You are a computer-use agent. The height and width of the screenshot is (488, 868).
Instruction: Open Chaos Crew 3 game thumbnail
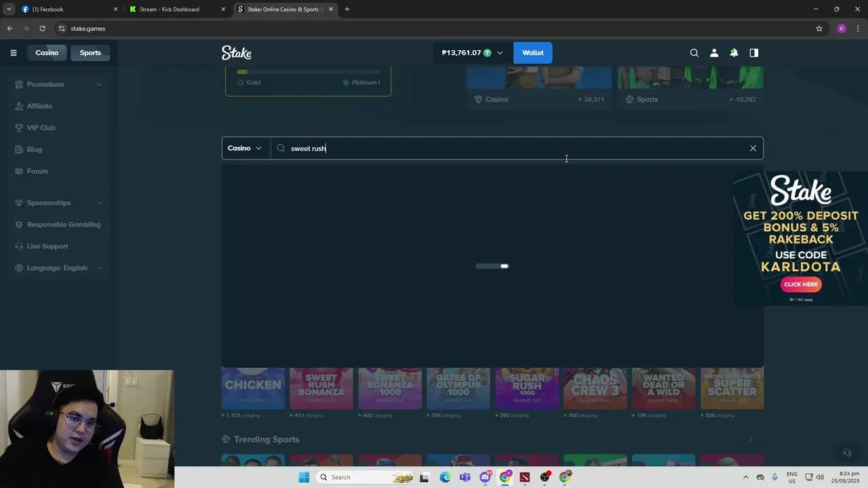[595, 389]
